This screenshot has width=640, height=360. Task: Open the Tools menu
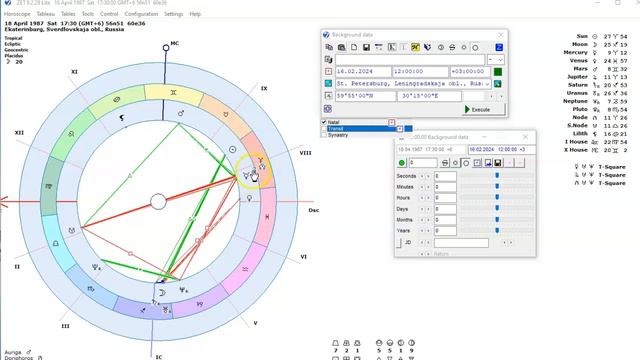pyautogui.click(x=88, y=14)
